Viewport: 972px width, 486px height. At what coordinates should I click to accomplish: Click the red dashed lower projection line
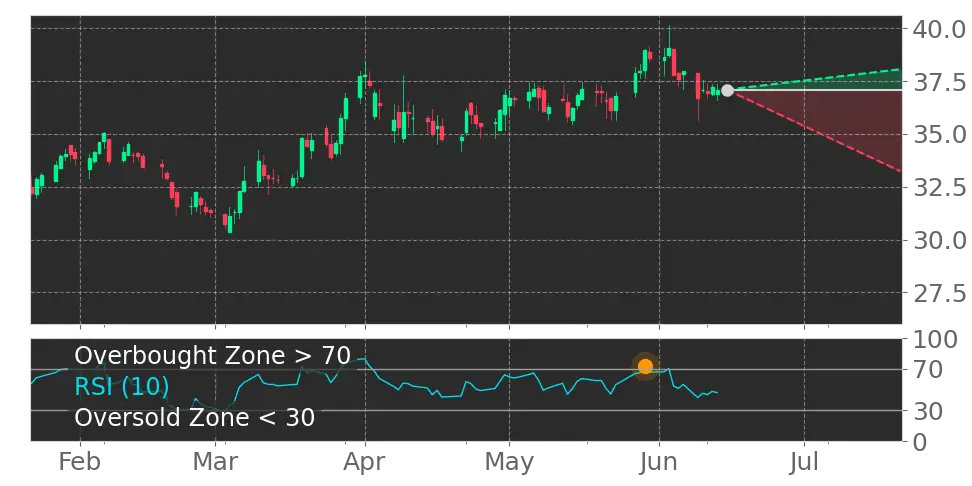click(x=815, y=131)
